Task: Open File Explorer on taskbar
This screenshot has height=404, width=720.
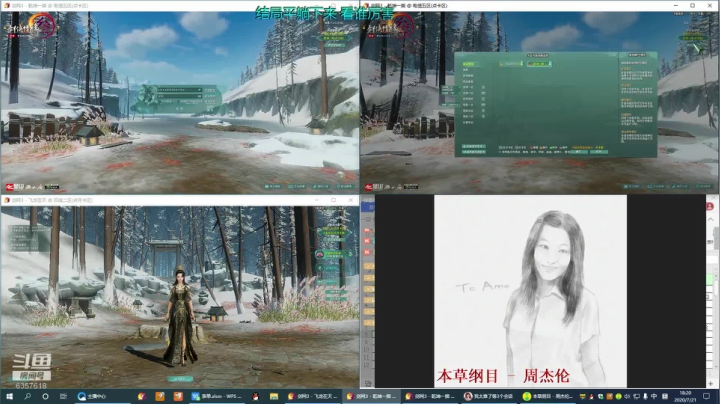Action: 274,396
